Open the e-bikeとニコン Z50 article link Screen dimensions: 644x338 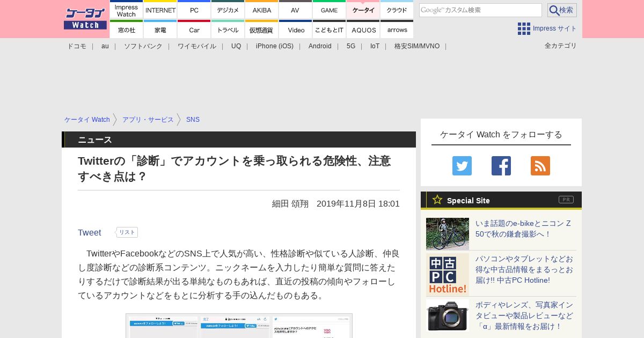click(x=523, y=229)
